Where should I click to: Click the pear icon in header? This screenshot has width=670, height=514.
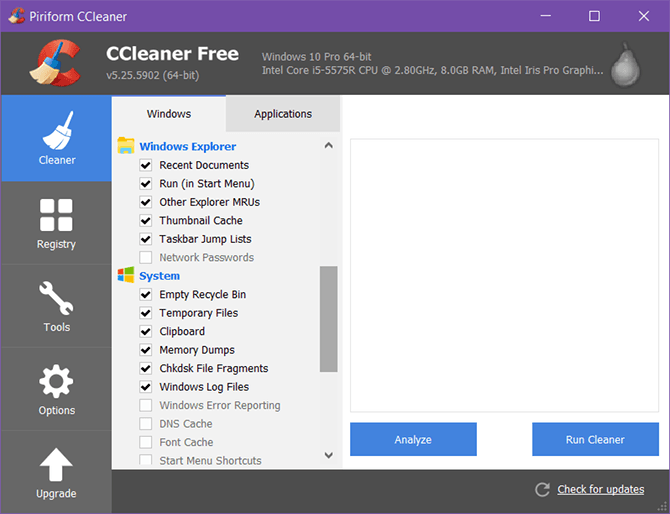click(625, 64)
